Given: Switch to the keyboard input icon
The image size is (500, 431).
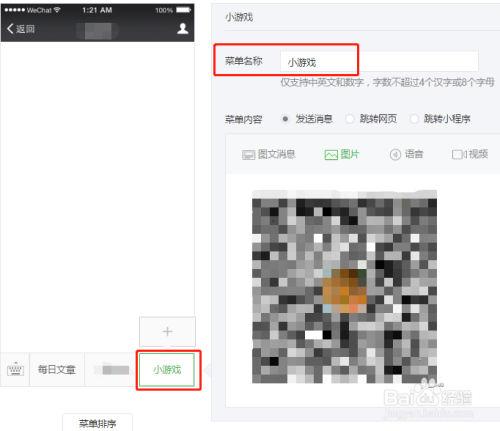Looking at the screenshot, I should click(15, 369).
